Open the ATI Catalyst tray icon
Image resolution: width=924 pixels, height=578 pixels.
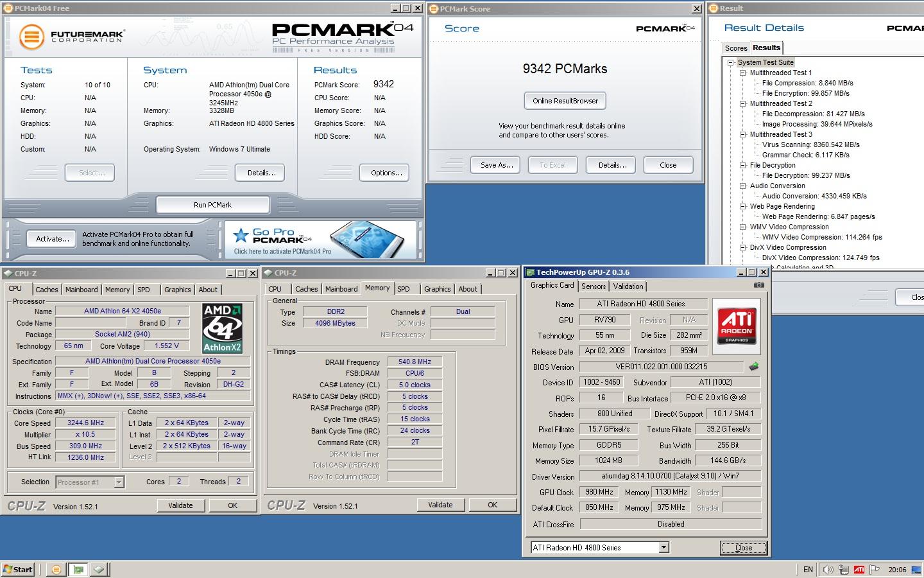coord(859,569)
